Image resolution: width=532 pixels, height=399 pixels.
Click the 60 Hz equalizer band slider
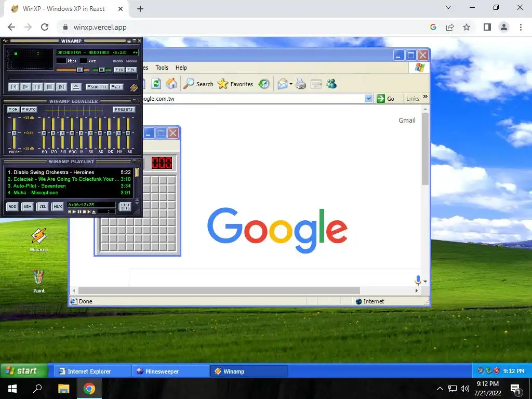[44, 133]
